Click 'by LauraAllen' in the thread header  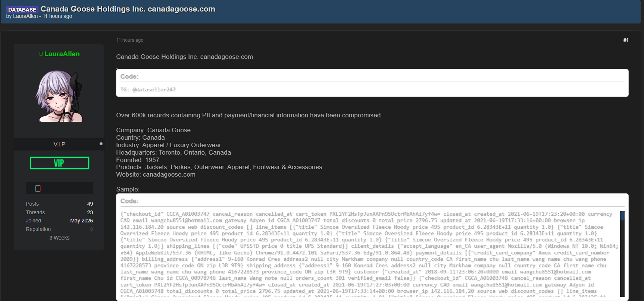(x=22, y=16)
